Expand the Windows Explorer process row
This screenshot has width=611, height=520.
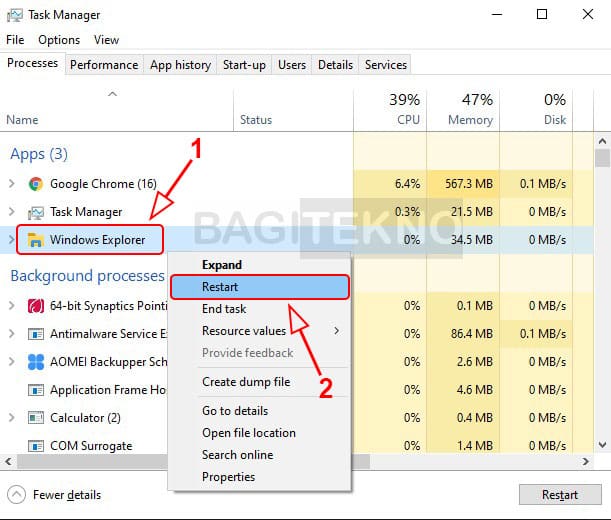tap(12, 240)
